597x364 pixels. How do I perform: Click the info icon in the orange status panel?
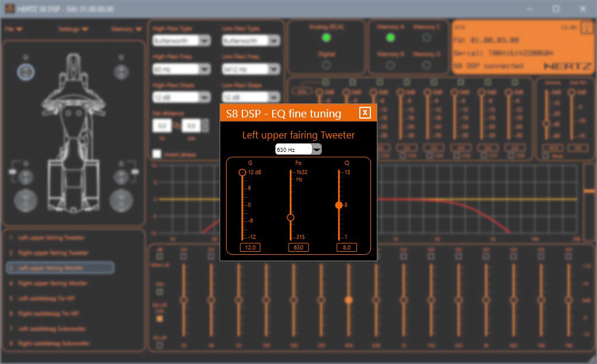click(586, 27)
